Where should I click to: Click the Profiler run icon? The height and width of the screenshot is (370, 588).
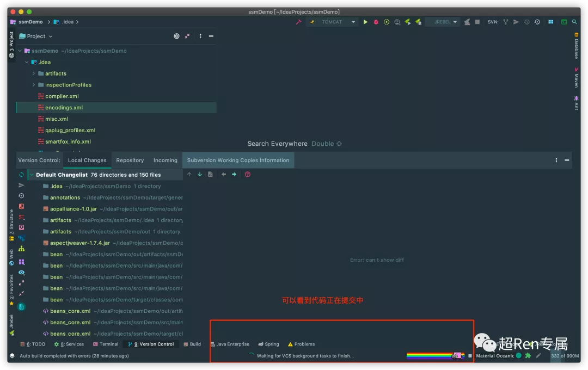tap(397, 22)
